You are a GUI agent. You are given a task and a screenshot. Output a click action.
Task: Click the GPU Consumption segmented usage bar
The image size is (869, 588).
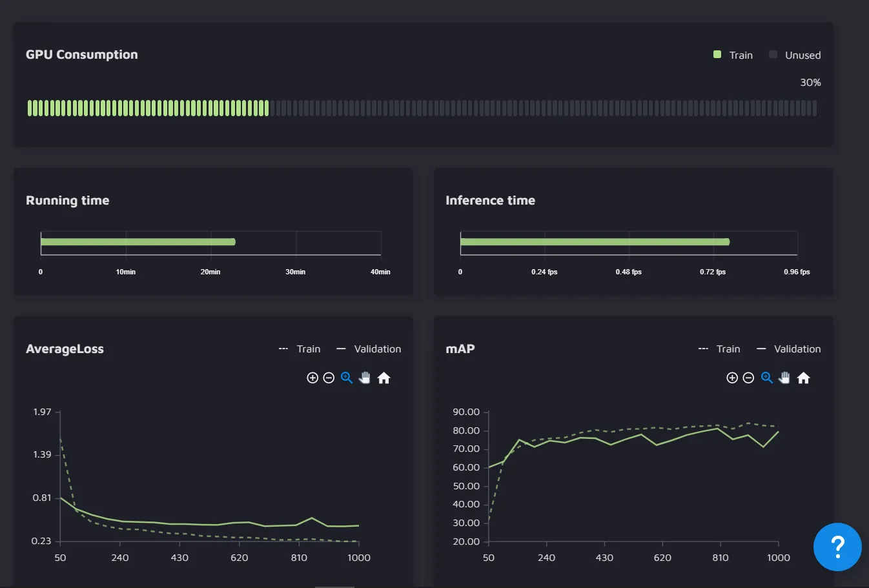(x=422, y=108)
